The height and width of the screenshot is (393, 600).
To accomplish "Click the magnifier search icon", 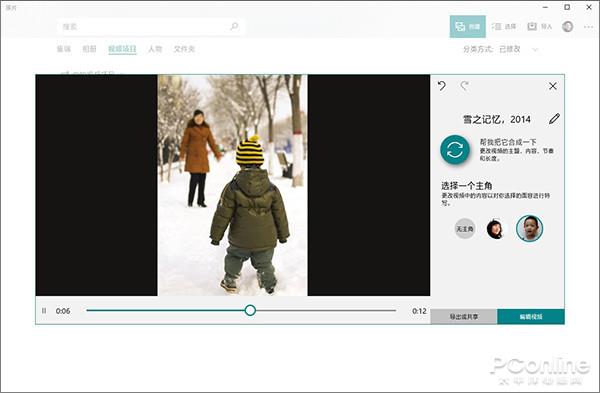I will [x=234, y=26].
